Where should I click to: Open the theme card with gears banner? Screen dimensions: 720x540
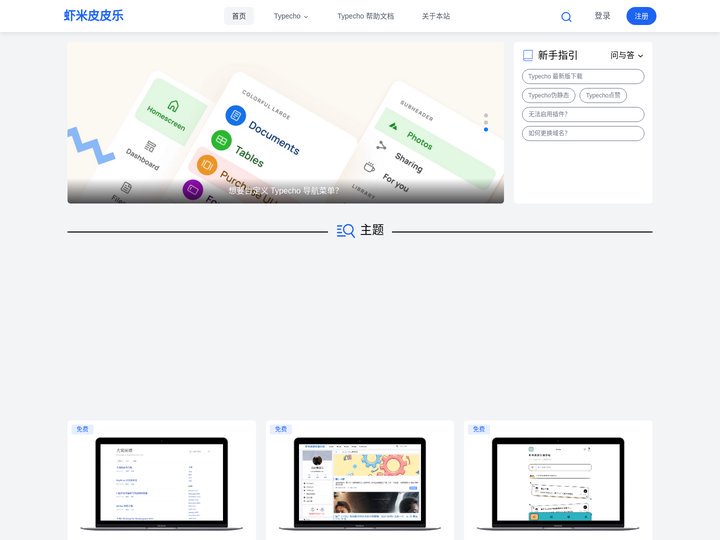click(x=360, y=480)
